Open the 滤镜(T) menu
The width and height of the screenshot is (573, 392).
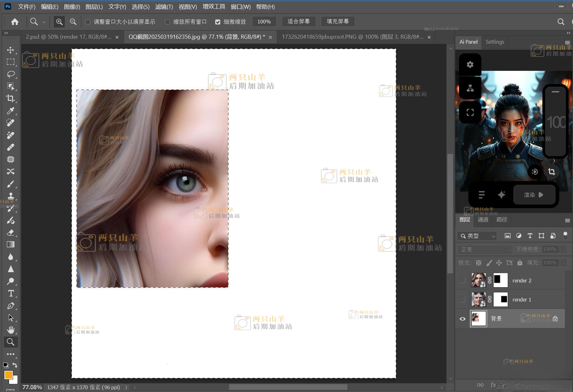pyautogui.click(x=164, y=7)
